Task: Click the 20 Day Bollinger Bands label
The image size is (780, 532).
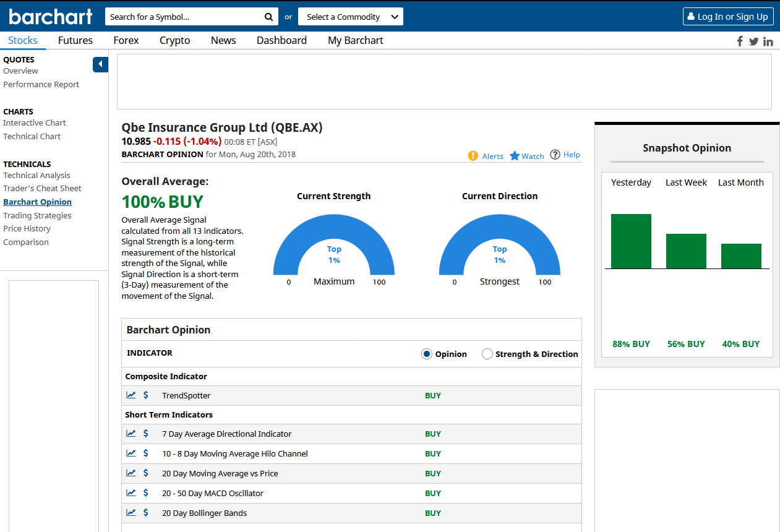Action: click(204, 513)
